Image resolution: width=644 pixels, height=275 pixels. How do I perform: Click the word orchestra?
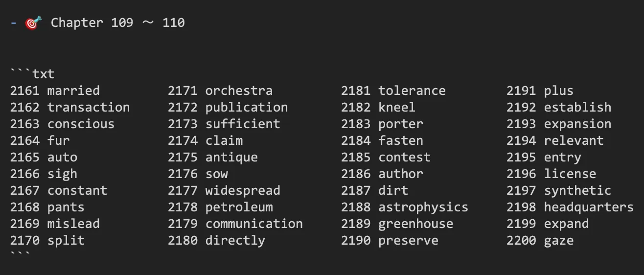tap(239, 91)
